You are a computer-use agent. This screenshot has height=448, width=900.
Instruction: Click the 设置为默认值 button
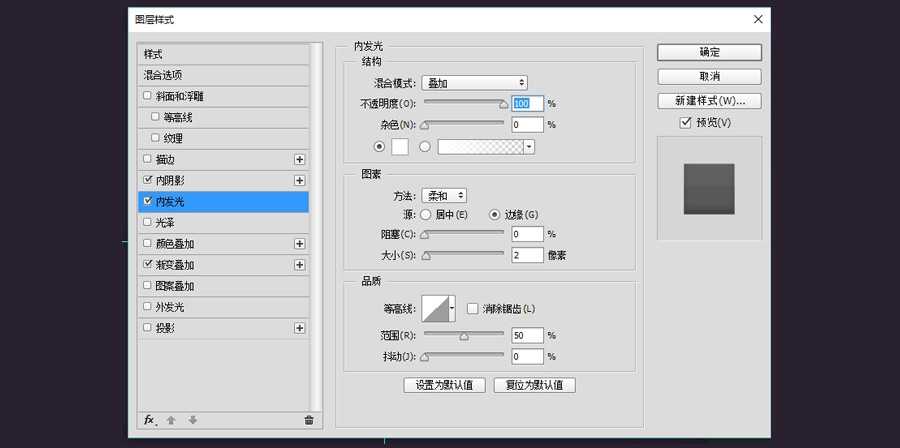pos(444,385)
